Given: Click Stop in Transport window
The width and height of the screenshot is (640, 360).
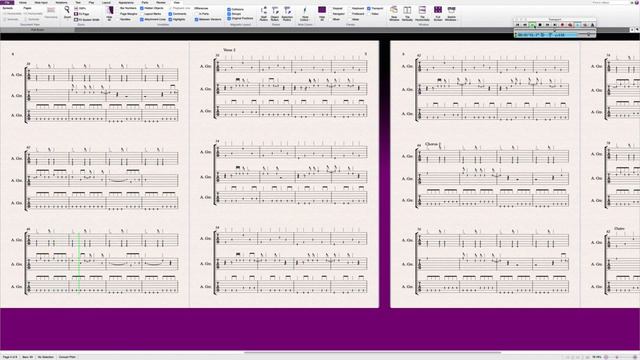Looking at the screenshot, I should point(540,25).
